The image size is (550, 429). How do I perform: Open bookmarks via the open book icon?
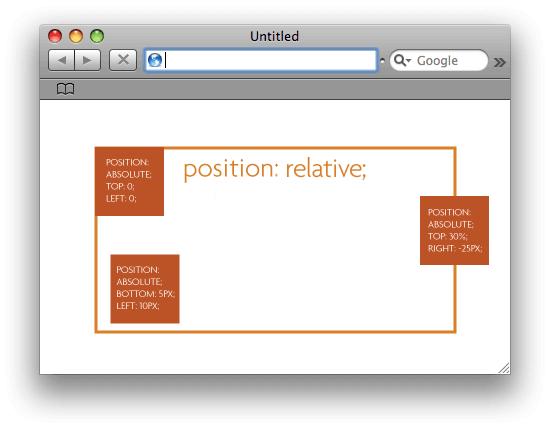pyautogui.click(x=66, y=89)
